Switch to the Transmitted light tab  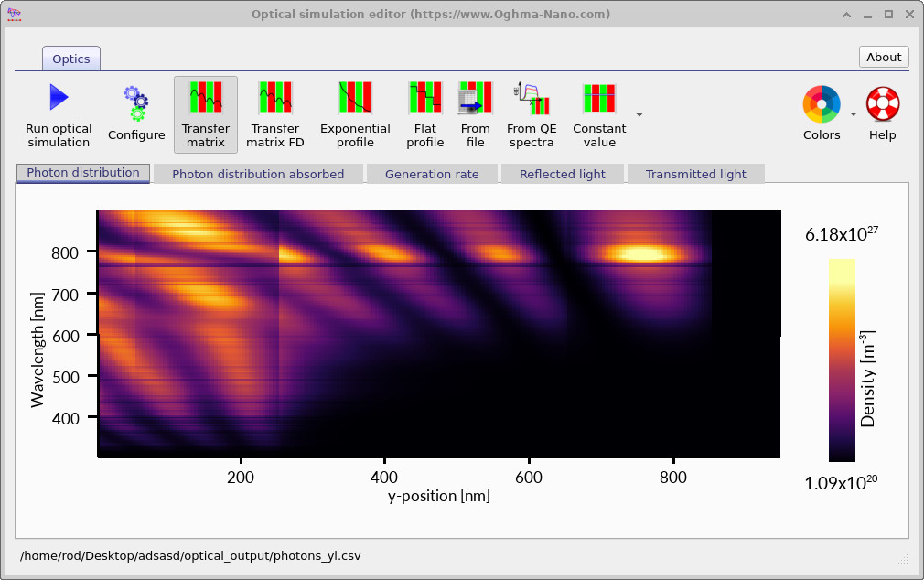coord(695,174)
